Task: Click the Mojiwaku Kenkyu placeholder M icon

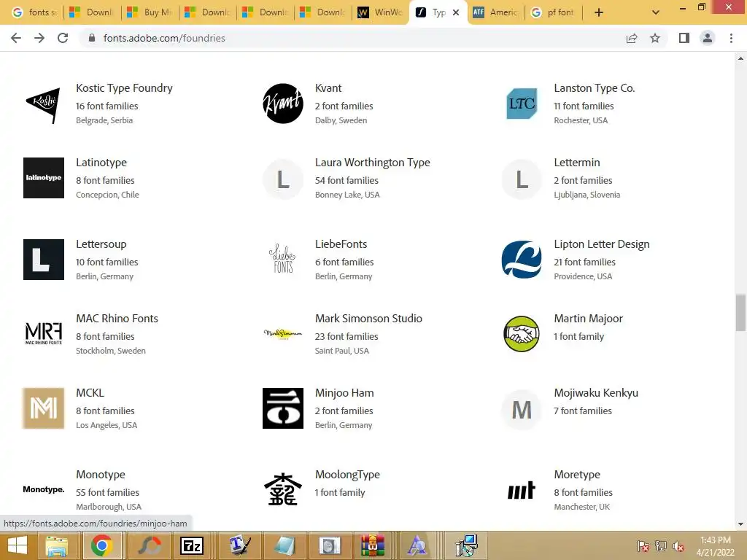Action: point(522,410)
